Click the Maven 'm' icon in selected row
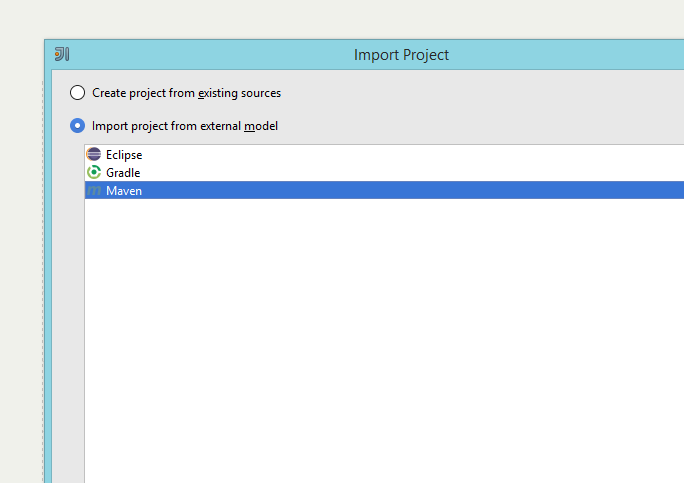The image size is (684, 483). pos(94,191)
